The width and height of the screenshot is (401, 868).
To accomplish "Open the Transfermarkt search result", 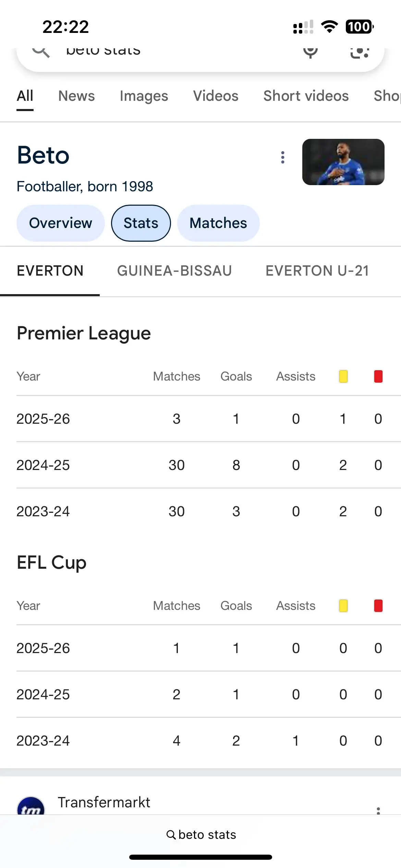I will 104,803.
